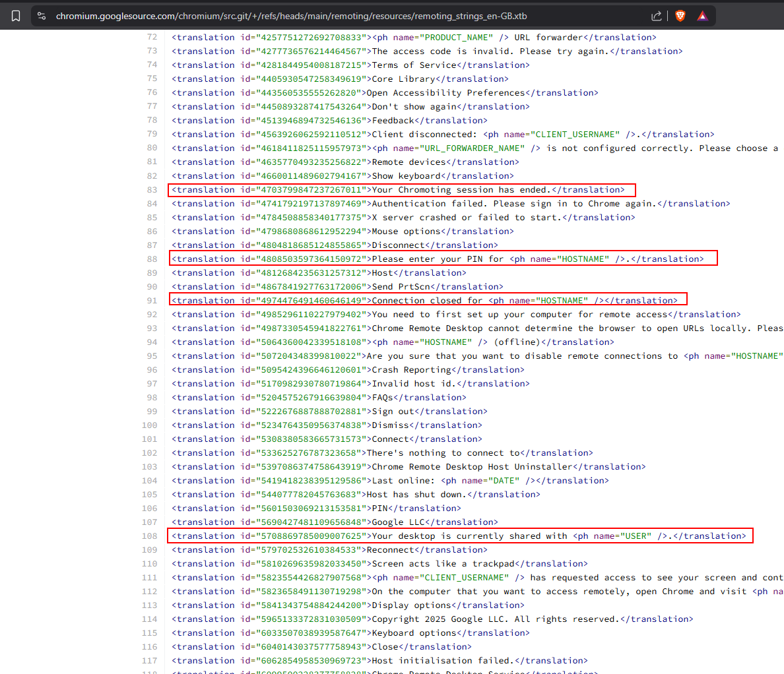Image resolution: width=784 pixels, height=674 pixels.
Task: Click the 'Host' translation on line 89
Action: click(x=383, y=273)
